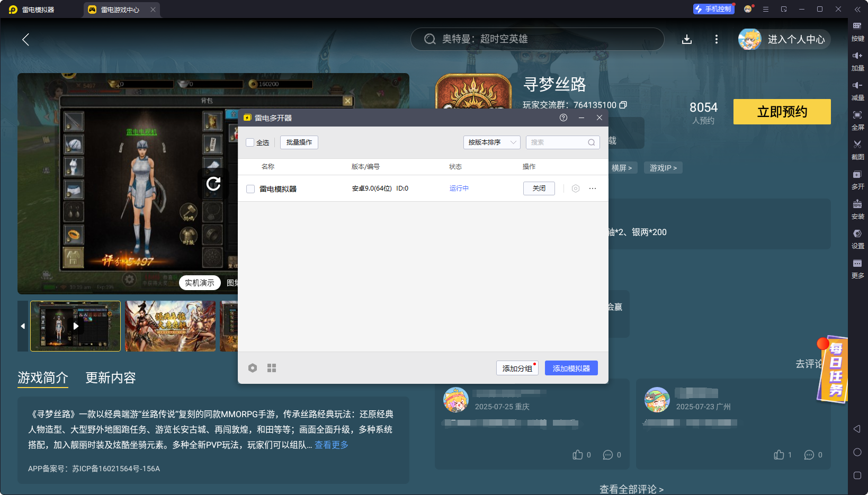Open 进入个人中心 profile button
Image resolution: width=868 pixels, height=495 pixels.
(784, 39)
